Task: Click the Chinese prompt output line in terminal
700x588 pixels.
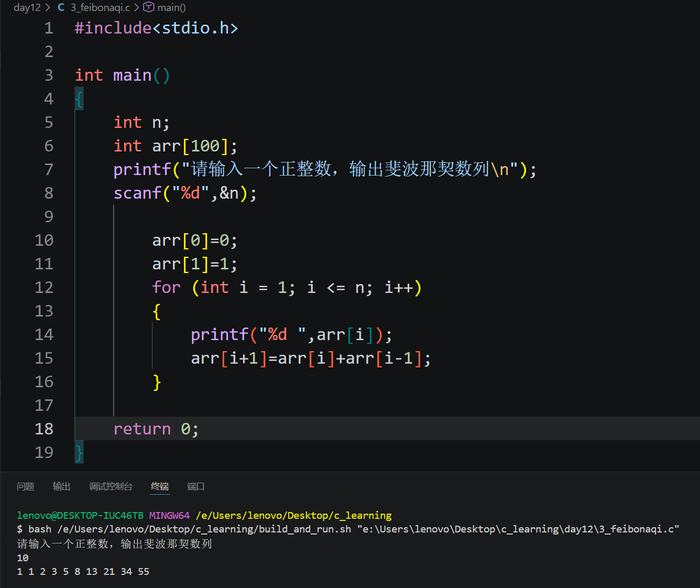Action: (114, 543)
